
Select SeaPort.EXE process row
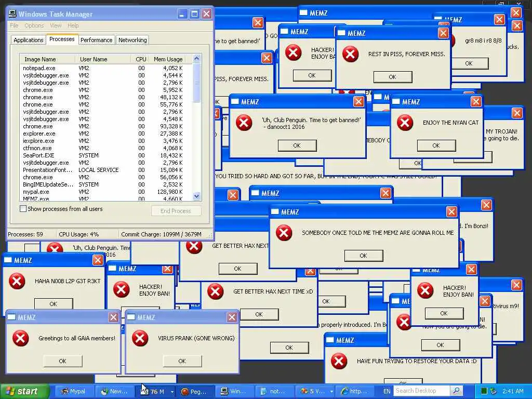click(x=106, y=155)
